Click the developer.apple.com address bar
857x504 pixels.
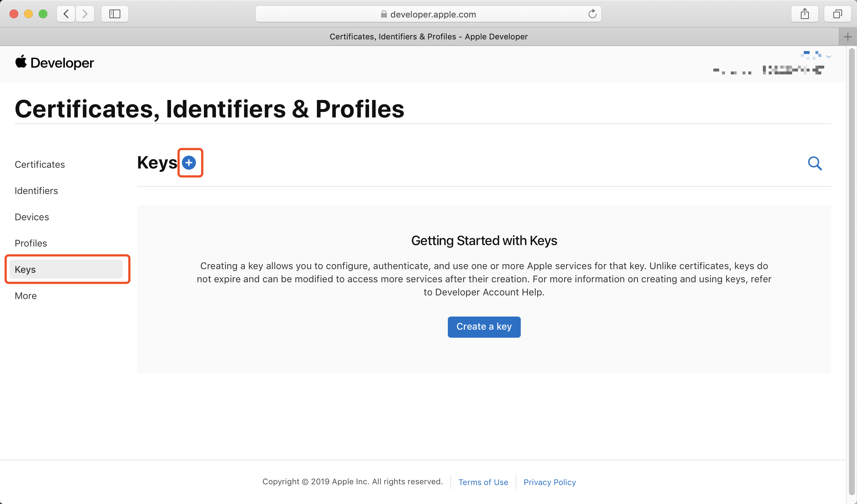pos(428,14)
